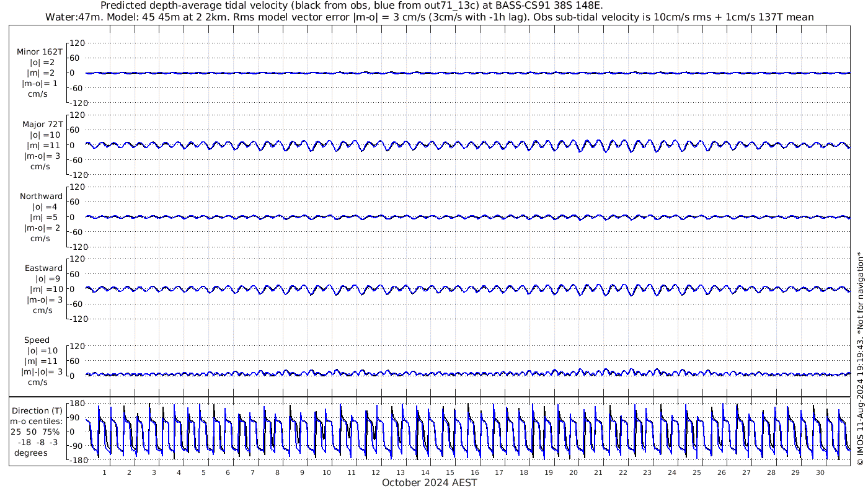Image resolution: width=868 pixels, height=496 pixels.
Task: Click the 'degrees' unit label in Direction panel
Action: (31, 453)
